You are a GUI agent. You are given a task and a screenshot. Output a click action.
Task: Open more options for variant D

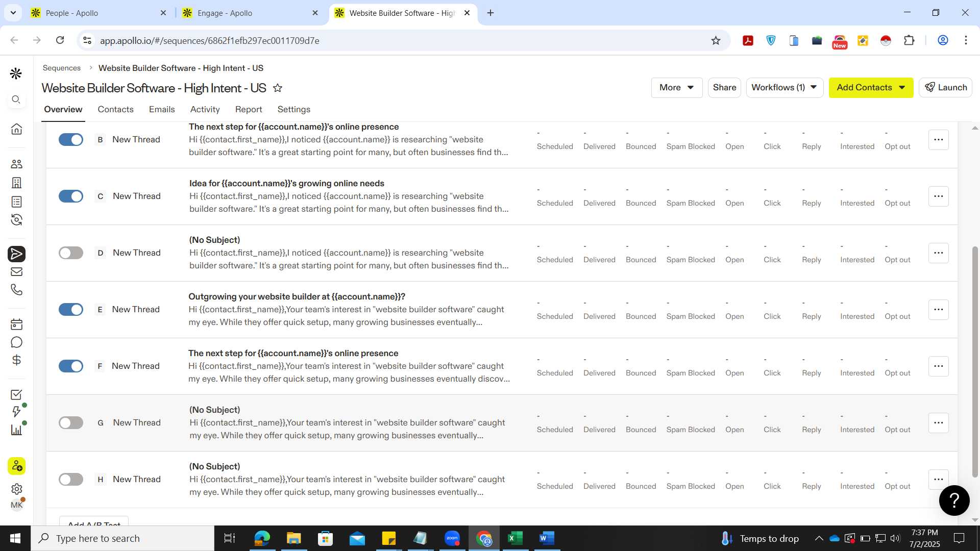pos(938,253)
